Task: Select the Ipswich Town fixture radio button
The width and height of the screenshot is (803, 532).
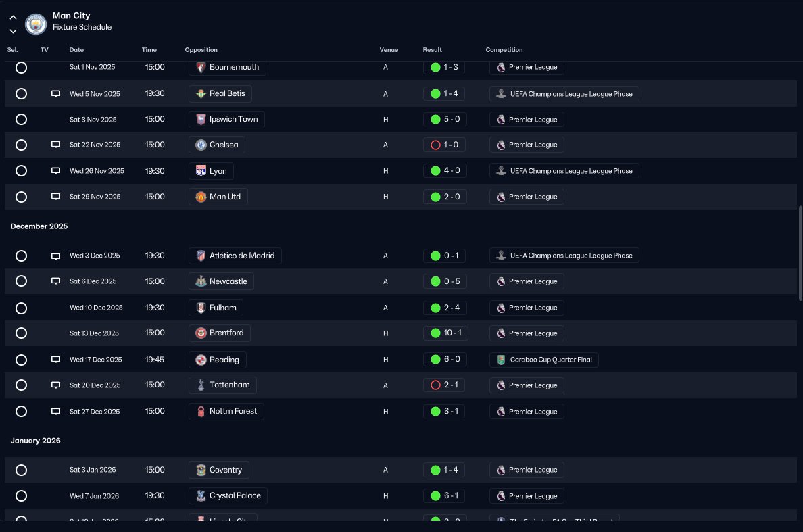Action: coord(21,119)
